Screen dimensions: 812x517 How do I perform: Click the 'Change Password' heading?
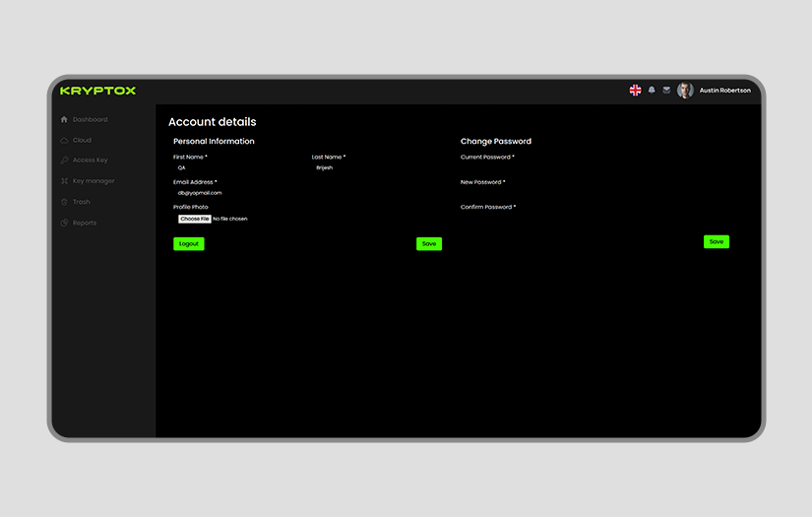[496, 141]
